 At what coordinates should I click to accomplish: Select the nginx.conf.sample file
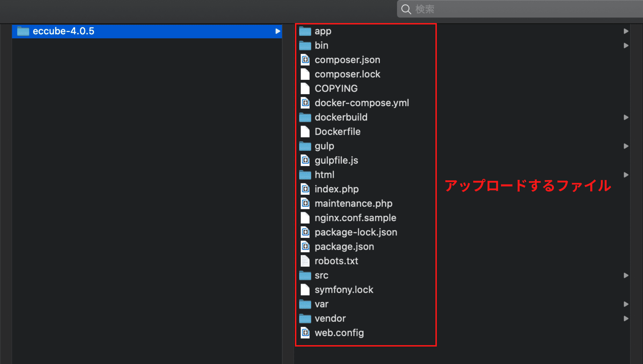355,218
